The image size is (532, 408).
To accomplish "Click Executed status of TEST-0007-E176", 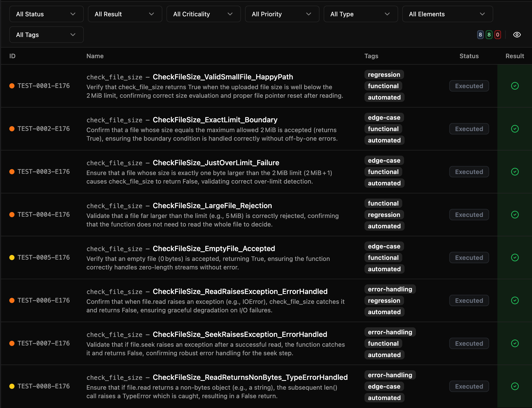I will click(469, 343).
